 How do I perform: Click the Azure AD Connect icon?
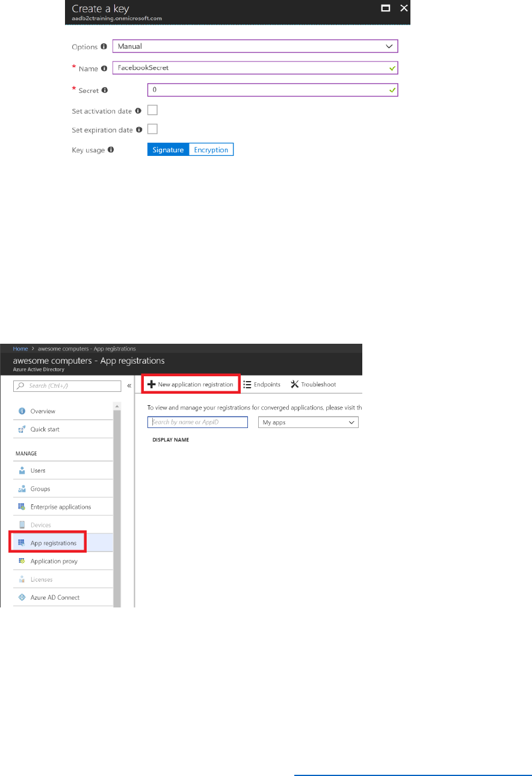click(x=22, y=597)
